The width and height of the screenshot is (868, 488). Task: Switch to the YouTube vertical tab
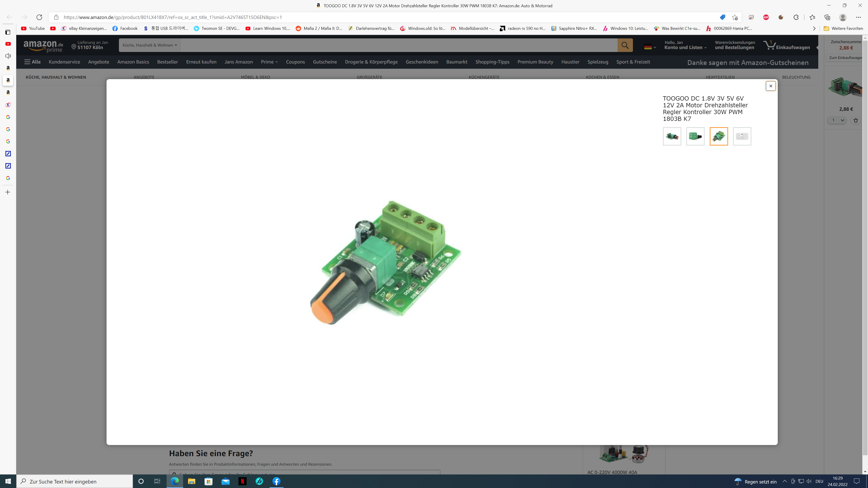click(8, 44)
